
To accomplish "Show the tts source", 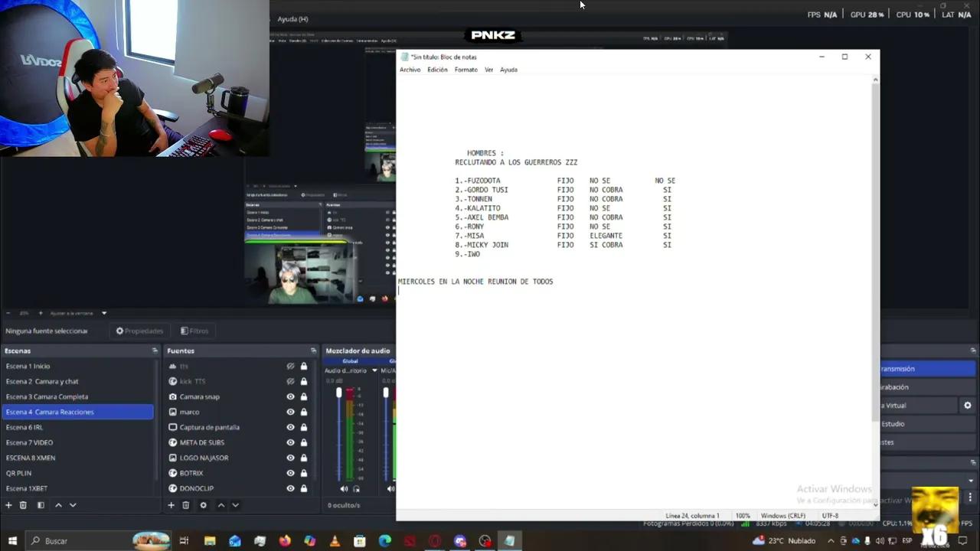I will [x=290, y=367].
